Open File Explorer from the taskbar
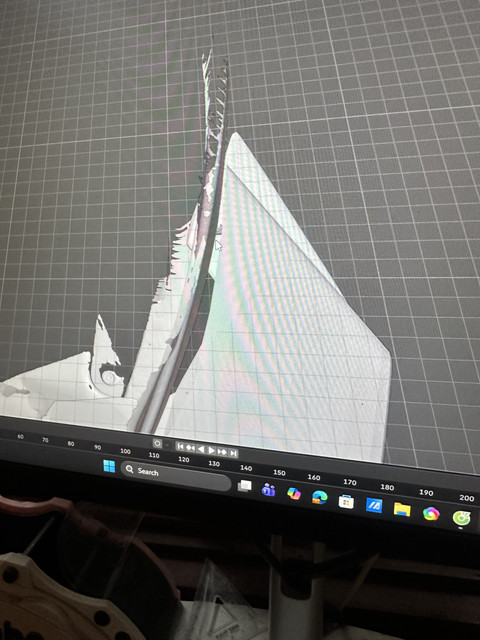 tap(402, 509)
